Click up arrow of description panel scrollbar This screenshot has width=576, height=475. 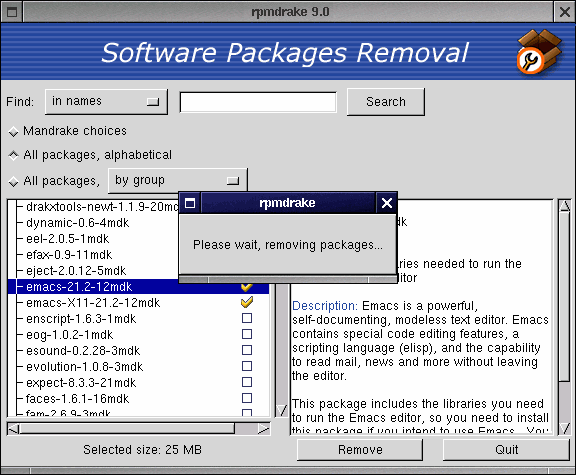click(565, 206)
